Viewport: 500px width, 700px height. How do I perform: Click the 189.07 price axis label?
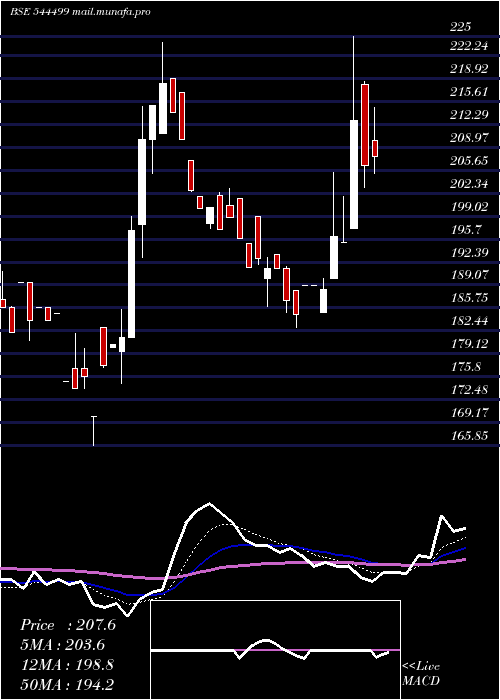tap(468, 275)
